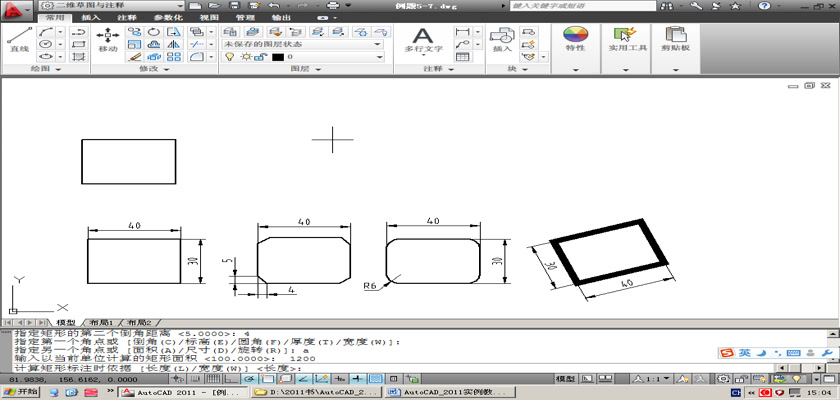
Task: Select the Leader annotation tool
Action: pyautogui.click(x=463, y=44)
